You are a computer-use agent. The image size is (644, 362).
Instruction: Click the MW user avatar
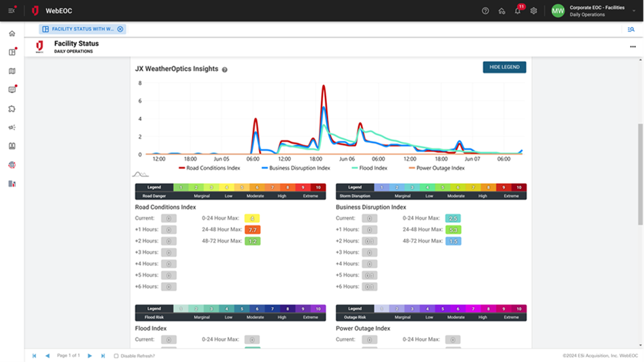pyautogui.click(x=558, y=11)
